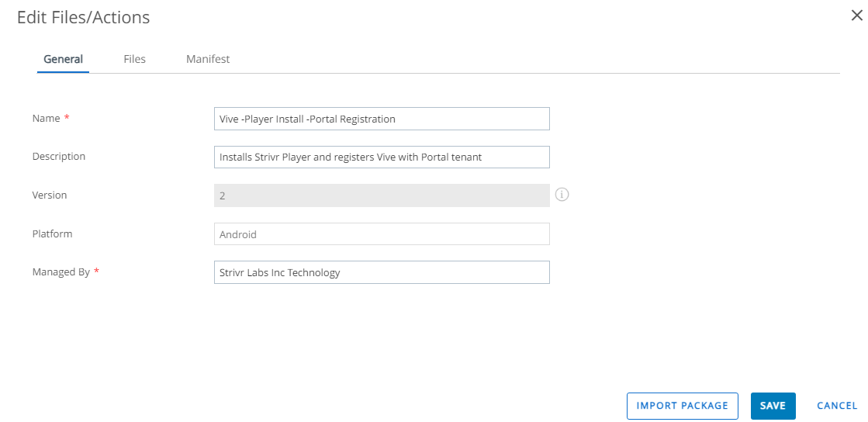The height and width of the screenshot is (422, 868).
Task: Open the Manifest tab
Action: 208,59
